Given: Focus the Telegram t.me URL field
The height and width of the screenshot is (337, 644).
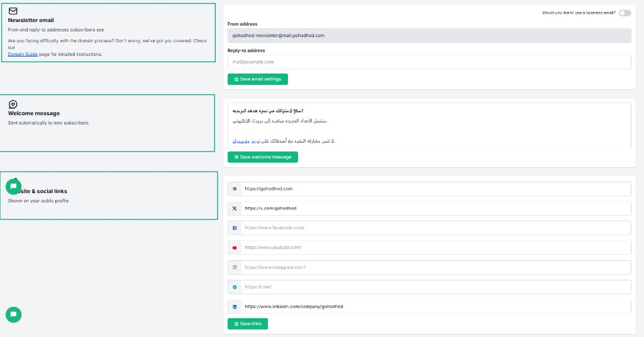Looking at the screenshot, I should point(436,287).
